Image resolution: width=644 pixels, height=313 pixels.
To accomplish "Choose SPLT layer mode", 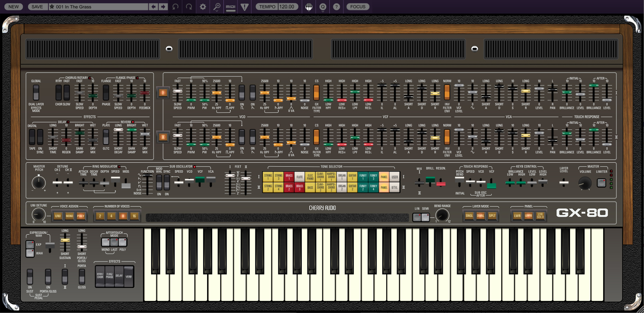I will coord(492,216).
